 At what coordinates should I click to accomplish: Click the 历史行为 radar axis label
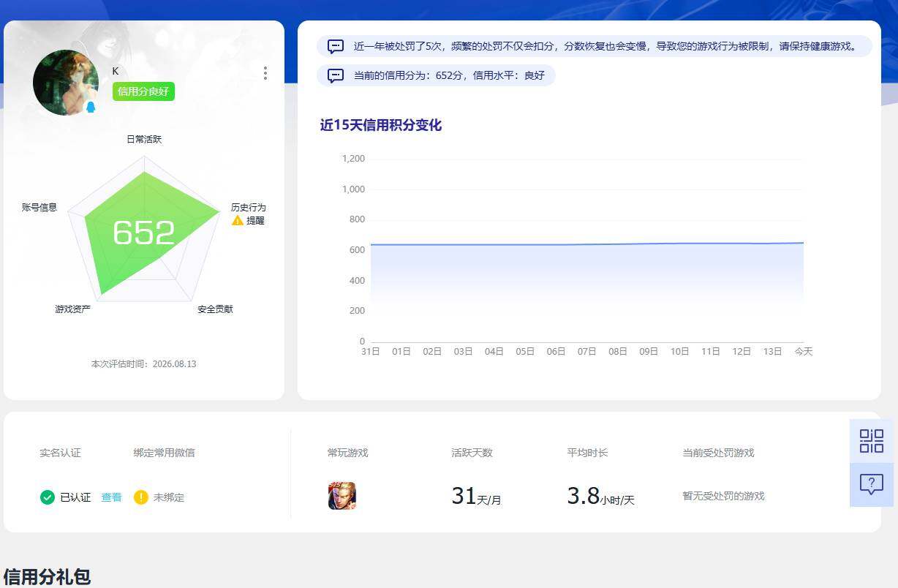click(x=249, y=208)
